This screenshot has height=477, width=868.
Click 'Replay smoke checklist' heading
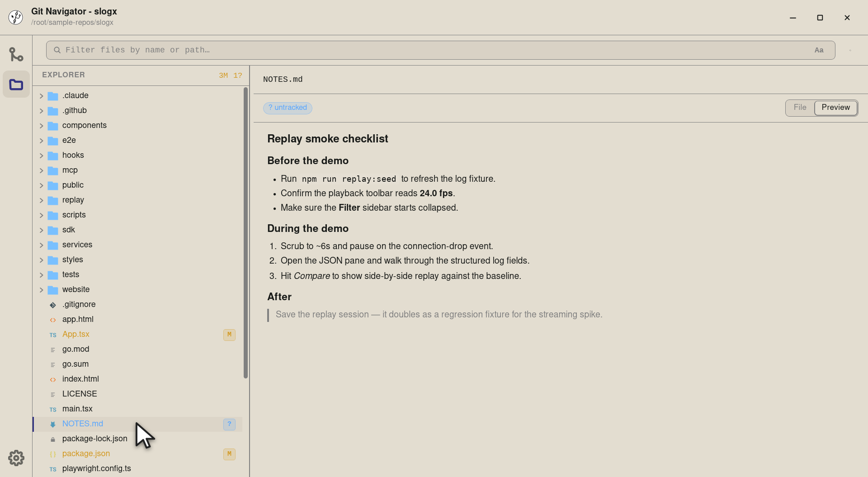[x=327, y=139]
